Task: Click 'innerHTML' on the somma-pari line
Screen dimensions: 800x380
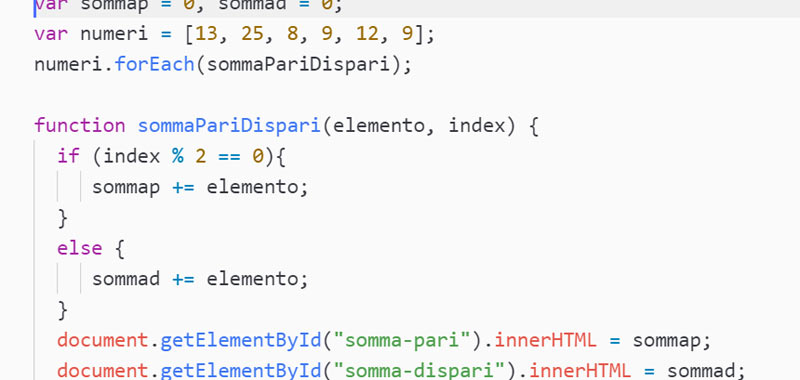Action: click(x=545, y=340)
